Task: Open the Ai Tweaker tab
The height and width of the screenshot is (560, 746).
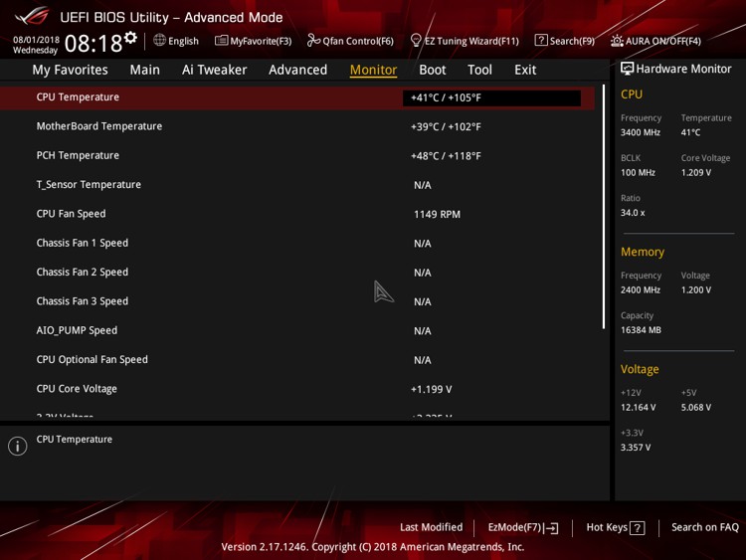Action: [x=214, y=70]
